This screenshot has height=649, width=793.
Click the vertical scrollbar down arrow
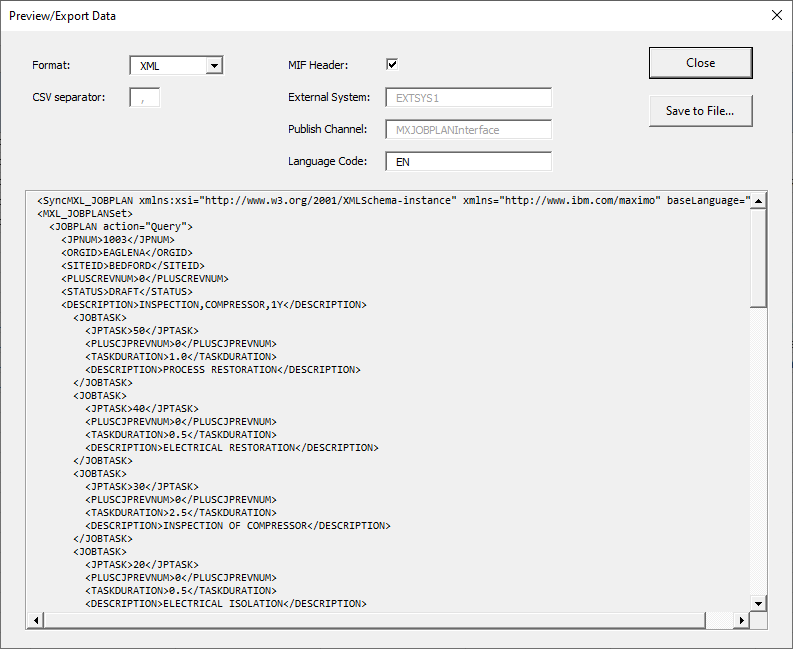(x=758, y=603)
